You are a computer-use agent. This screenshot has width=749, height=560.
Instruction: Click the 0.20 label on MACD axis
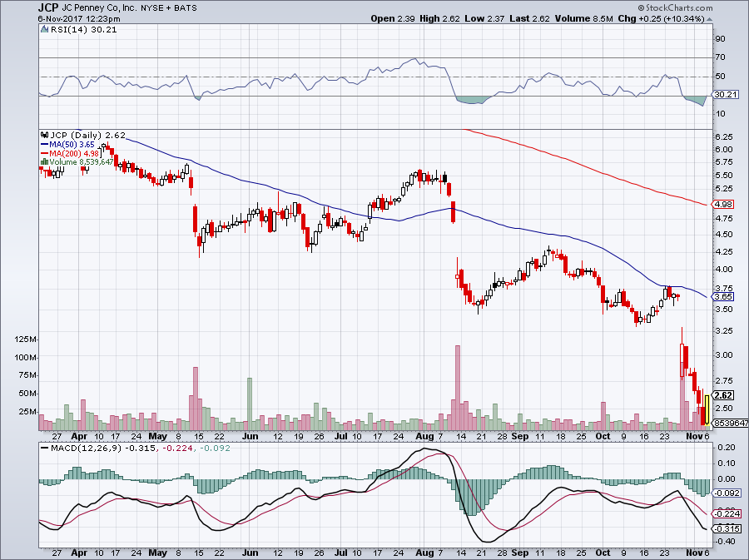[727, 448]
